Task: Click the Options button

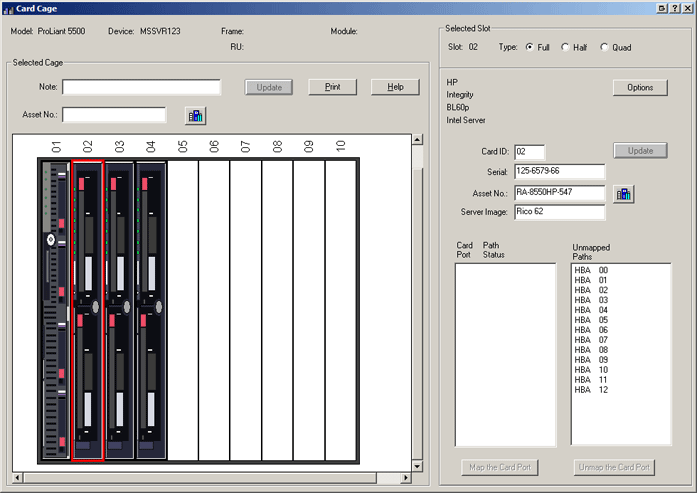Action: [x=640, y=88]
